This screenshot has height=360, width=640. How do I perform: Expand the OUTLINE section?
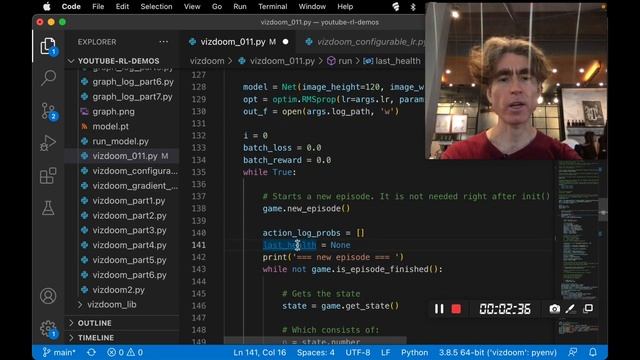click(x=94, y=323)
